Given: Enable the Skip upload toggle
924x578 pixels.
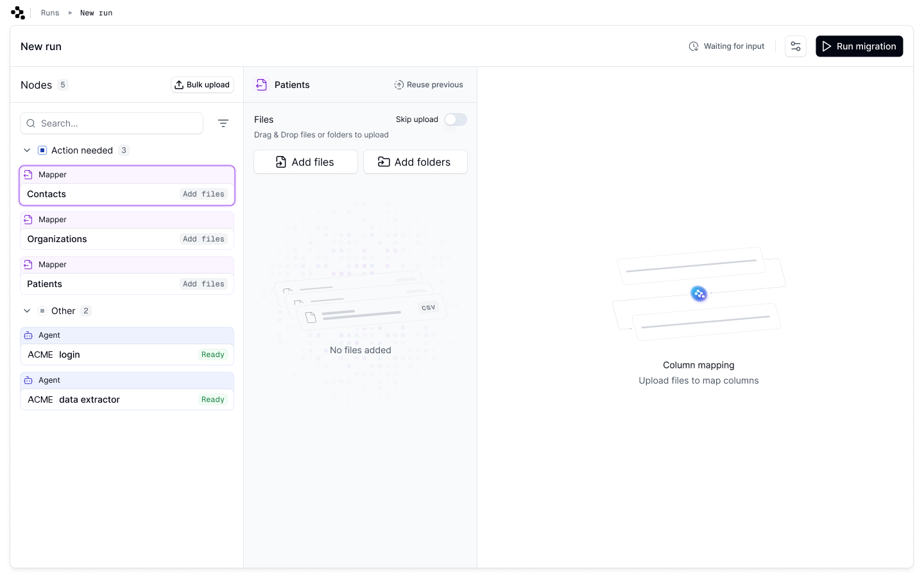Looking at the screenshot, I should point(455,119).
